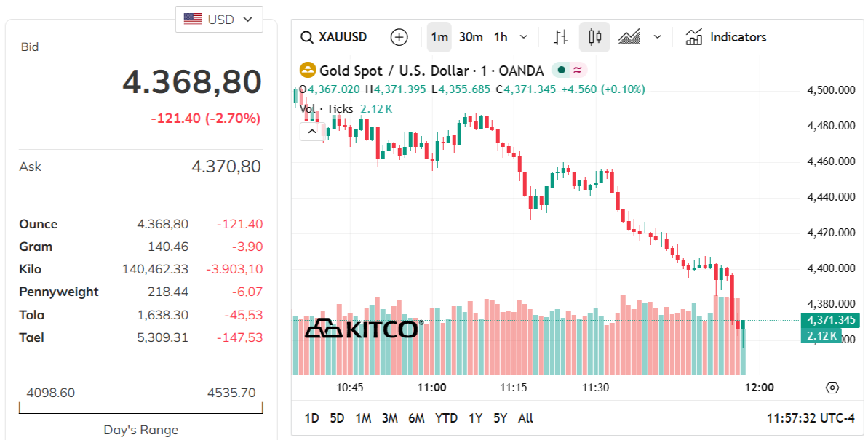Toggle the 1m timeframe highlight
The height and width of the screenshot is (440, 868).
pyautogui.click(x=439, y=36)
